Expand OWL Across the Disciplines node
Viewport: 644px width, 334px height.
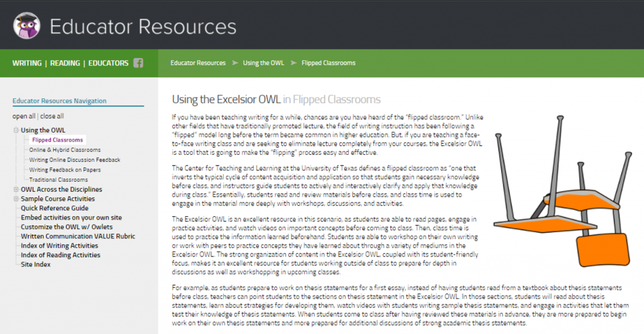coord(16,189)
